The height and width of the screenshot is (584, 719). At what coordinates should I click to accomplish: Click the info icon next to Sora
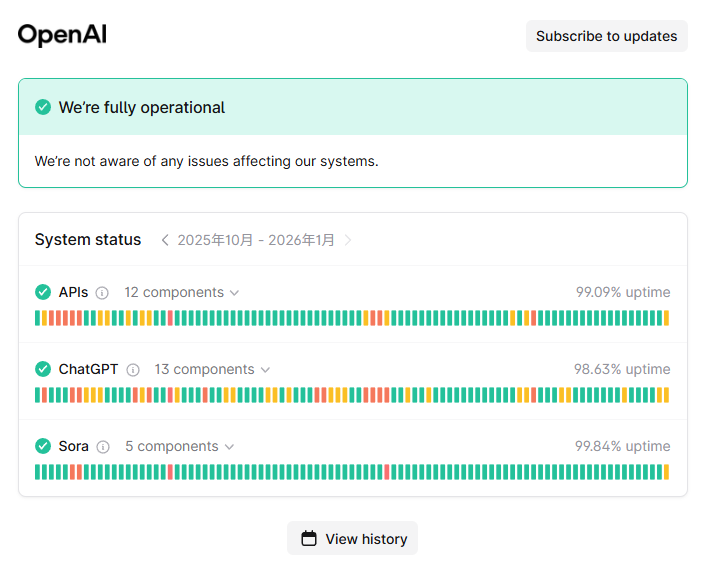tap(103, 447)
